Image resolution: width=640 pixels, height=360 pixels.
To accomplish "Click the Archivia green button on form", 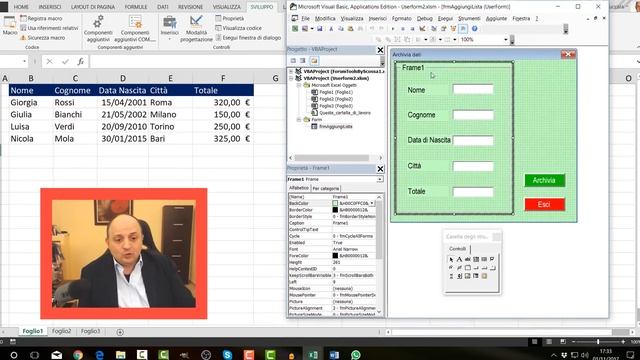I will [544, 180].
